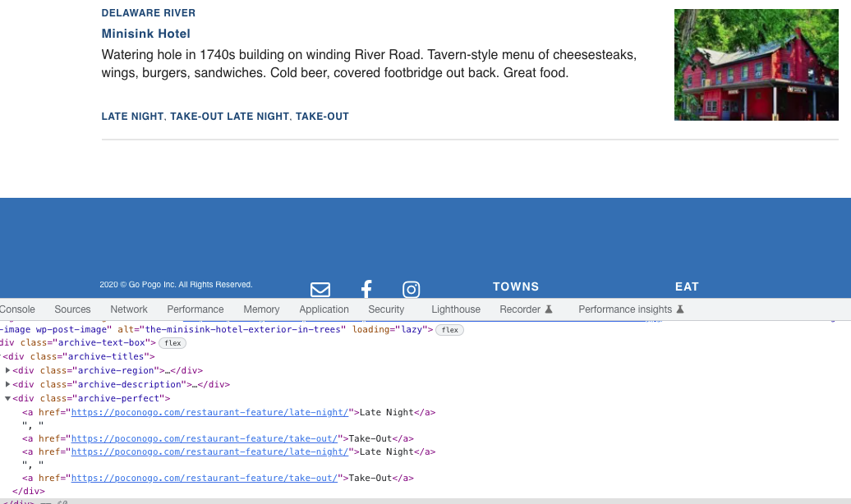
Task: Open the Facebook icon in footer
Action: [366, 289]
